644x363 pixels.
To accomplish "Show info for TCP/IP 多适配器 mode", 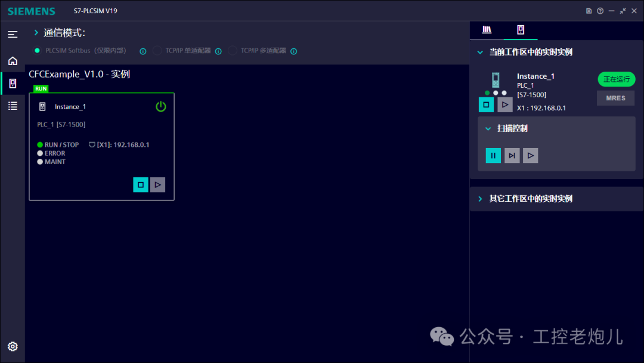I will pyautogui.click(x=293, y=51).
